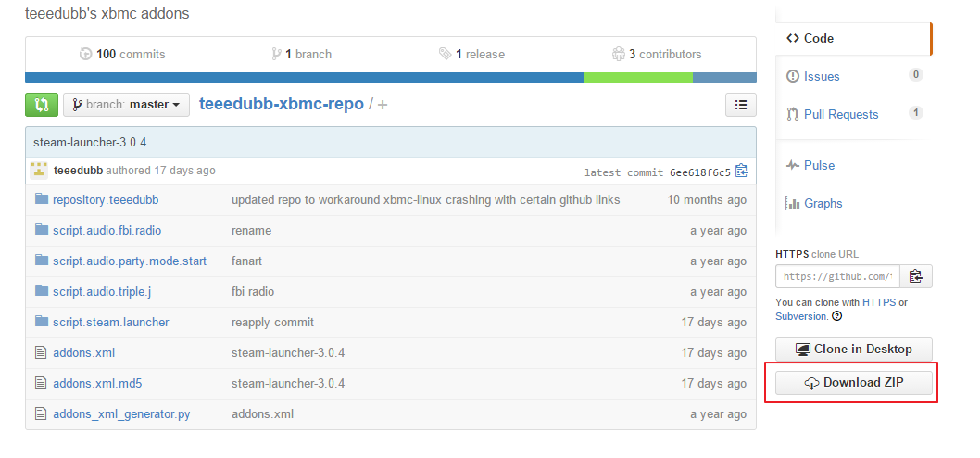
Task: Open repository.teeedubb folder
Action: click(106, 200)
